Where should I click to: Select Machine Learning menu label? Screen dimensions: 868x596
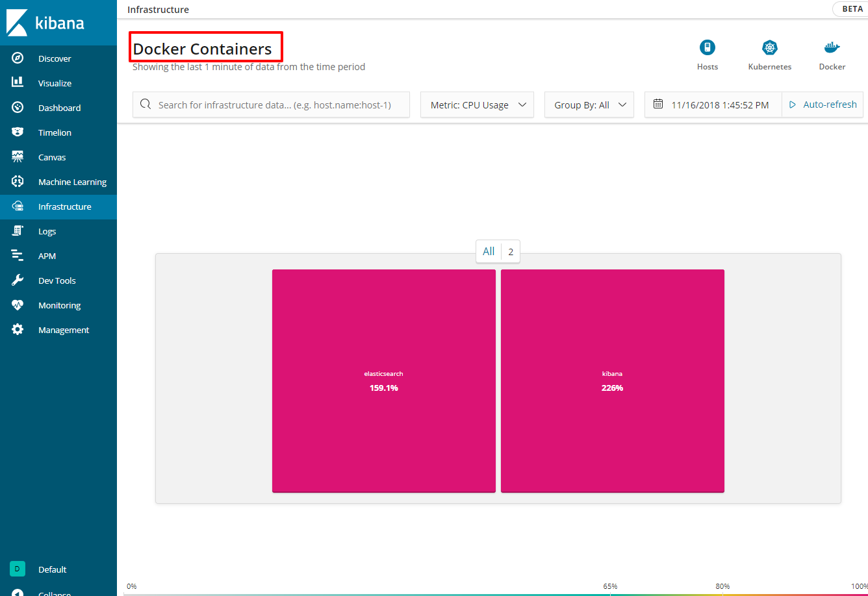72,182
